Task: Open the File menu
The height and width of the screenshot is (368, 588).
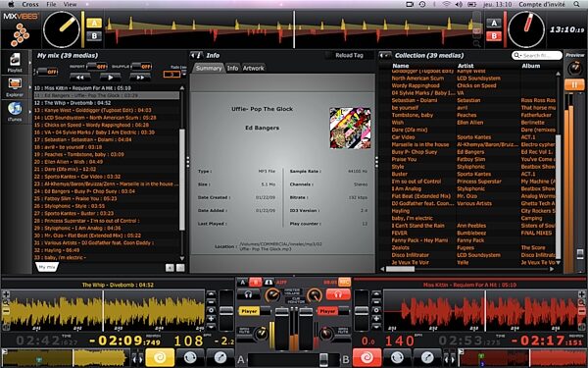Action: 51,4
